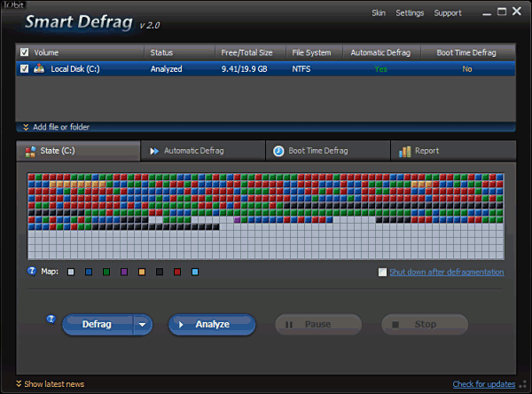This screenshot has height=394, width=532.
Task: Click the Automatic Defrag column header
Action: click(381, 52)
